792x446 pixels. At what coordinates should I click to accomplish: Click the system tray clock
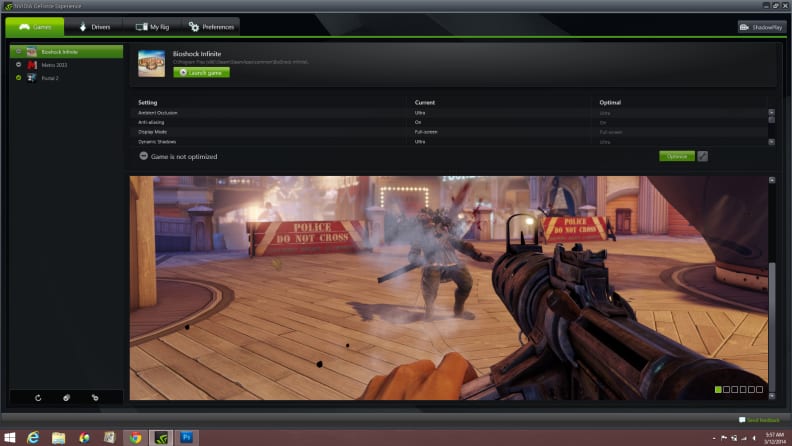[774, 438]
